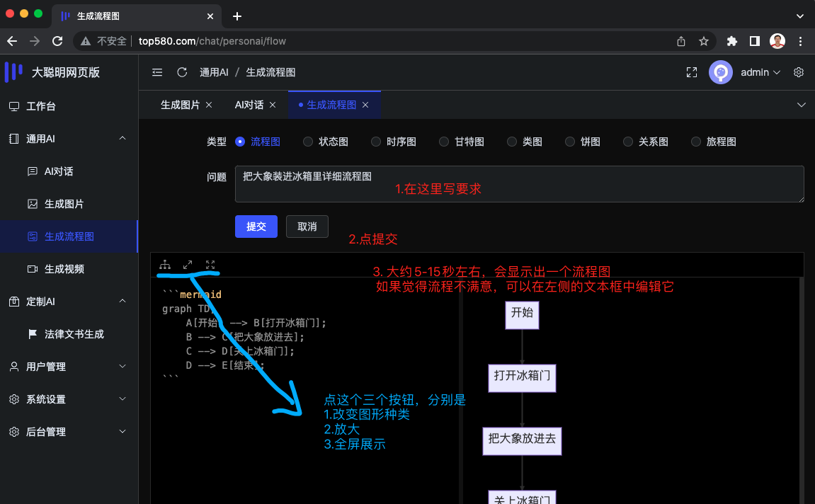Viewport: 815px width, 504px height.
Task: Enter fullscreen via the expand icon above the flowchart
Action: click(x=210, y=263)
